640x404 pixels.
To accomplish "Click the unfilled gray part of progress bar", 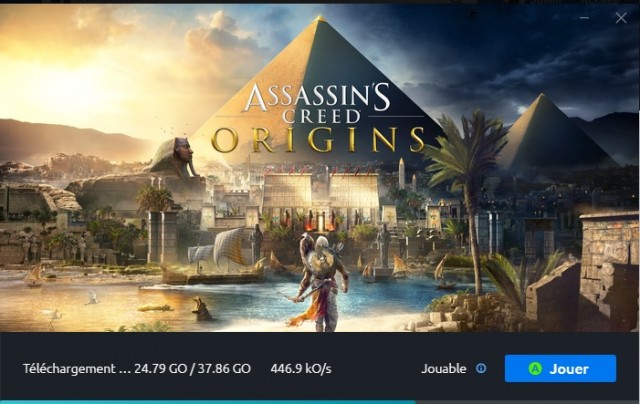I will [x=527, y=402].
